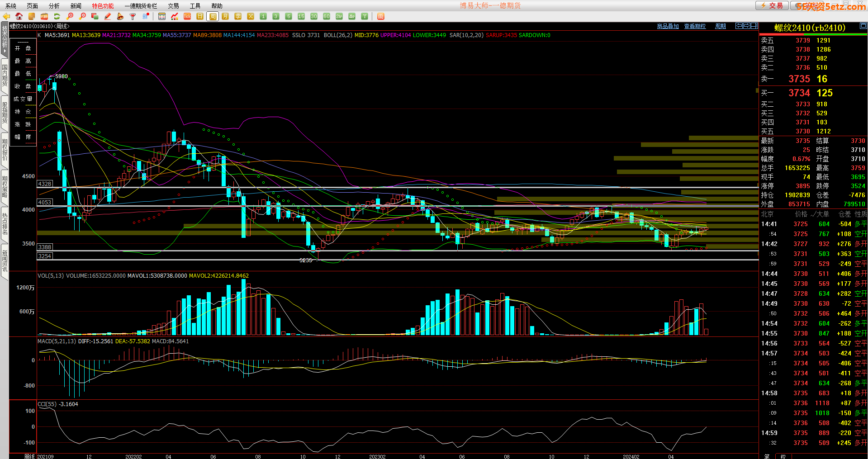The width and height of the screenshot is (868, 459).
Task: Switch to Tick chart
Action: click(187, 16)
